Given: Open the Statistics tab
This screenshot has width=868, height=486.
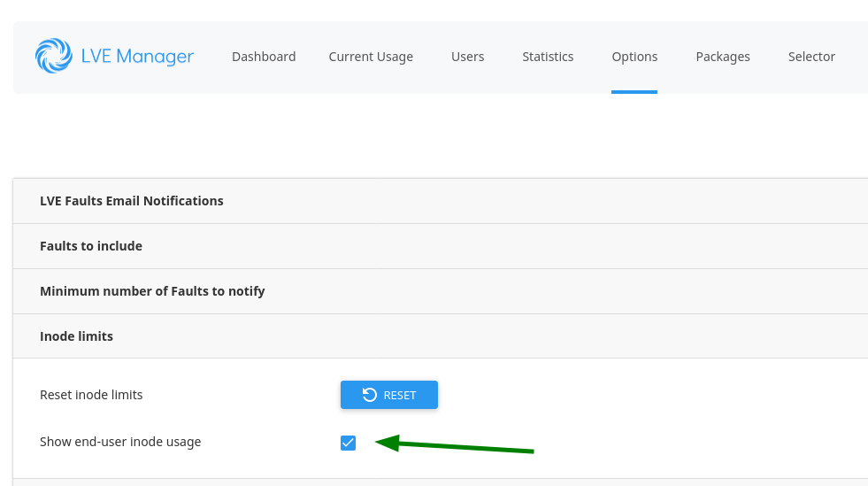Looking at the screenshot, I should click(548, 57).
